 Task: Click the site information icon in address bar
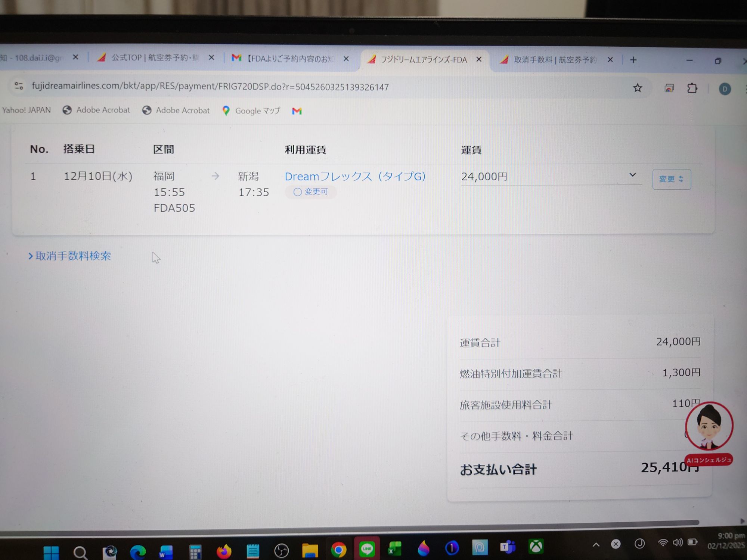click(x=19, y=86)
